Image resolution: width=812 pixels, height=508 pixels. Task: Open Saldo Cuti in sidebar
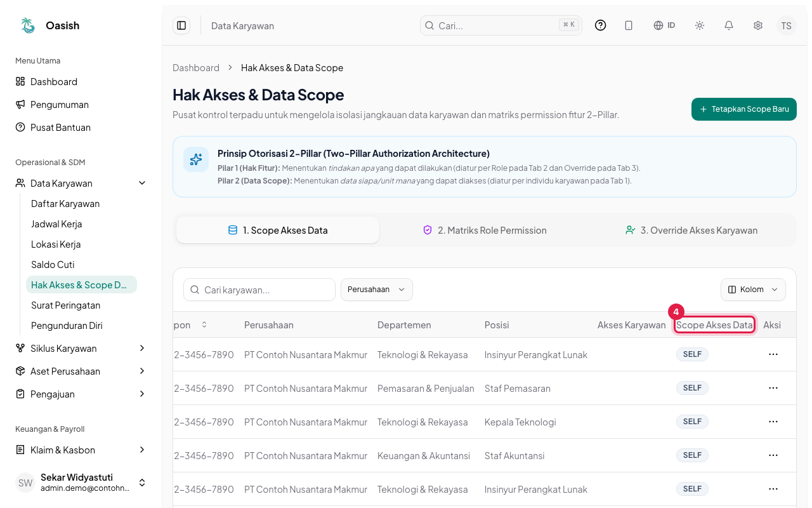coord(53,265)
